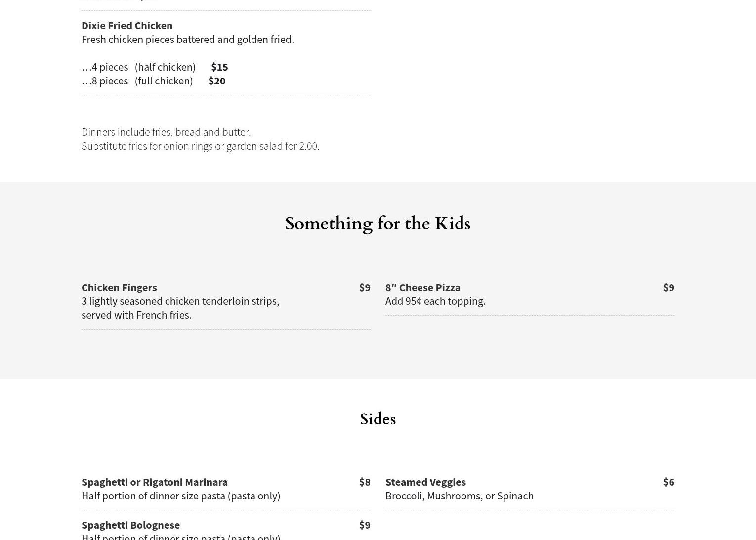Click the Steamed Veggies $6 price

[x=668, y=482]
